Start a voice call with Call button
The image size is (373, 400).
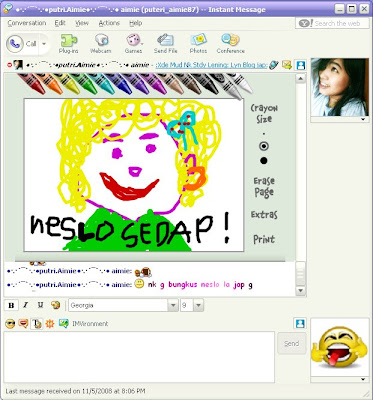click(22, 44)
